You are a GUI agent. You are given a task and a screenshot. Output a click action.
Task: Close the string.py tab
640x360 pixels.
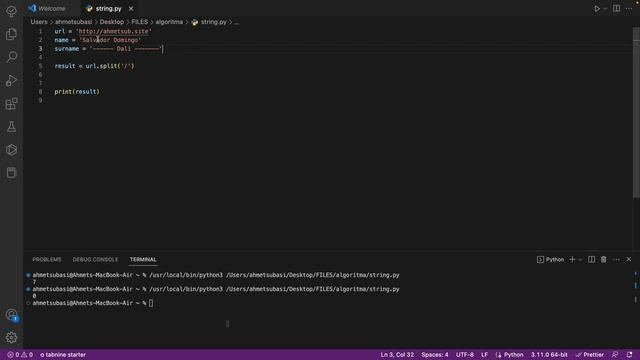click(x=131, y=9)
